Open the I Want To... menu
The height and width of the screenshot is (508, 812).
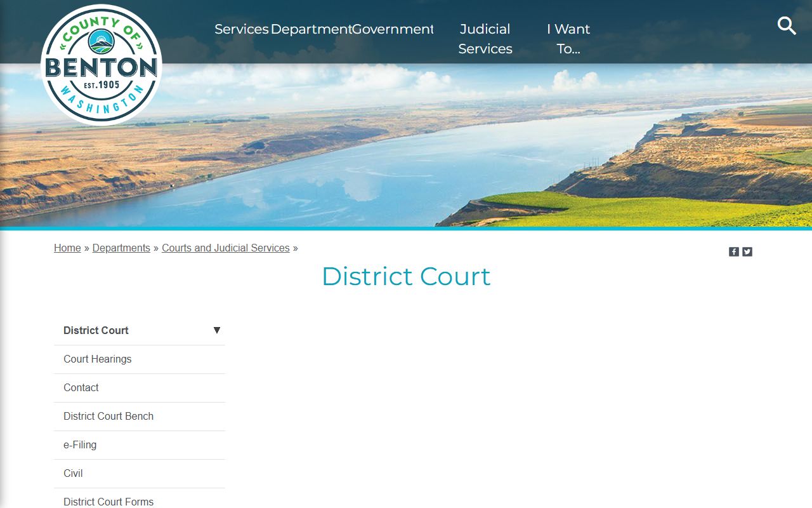tap(568, 39)
